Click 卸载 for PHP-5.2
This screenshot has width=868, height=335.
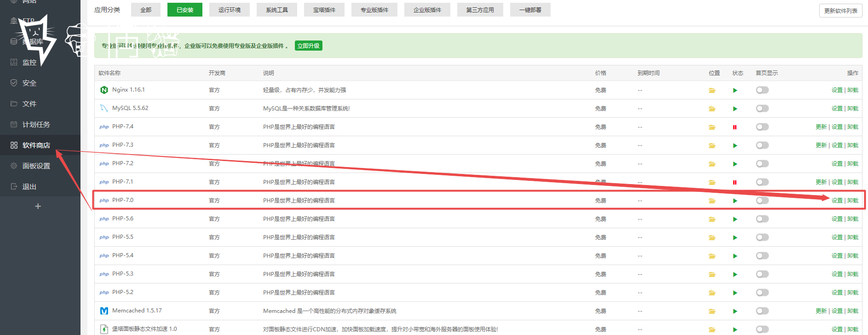pyautogui.click(x=853, y=293)
